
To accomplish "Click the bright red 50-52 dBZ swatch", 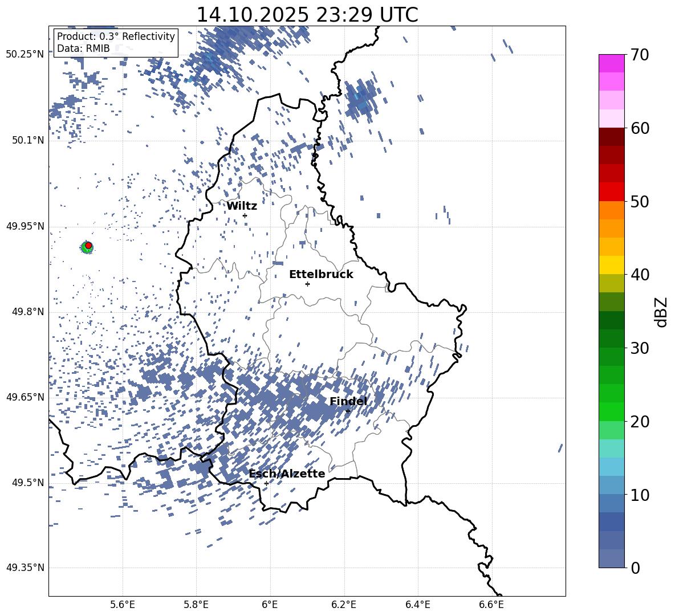I will [611, 192].
